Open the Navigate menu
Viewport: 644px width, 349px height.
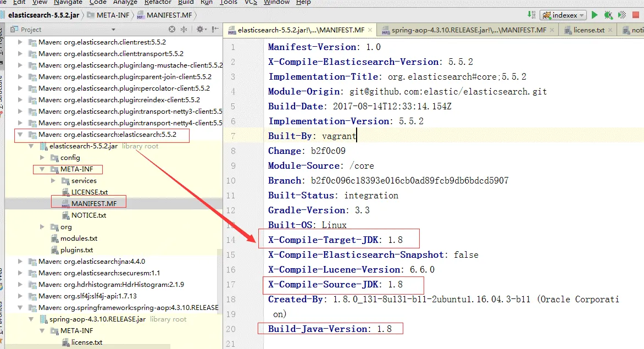pos(68,2)
